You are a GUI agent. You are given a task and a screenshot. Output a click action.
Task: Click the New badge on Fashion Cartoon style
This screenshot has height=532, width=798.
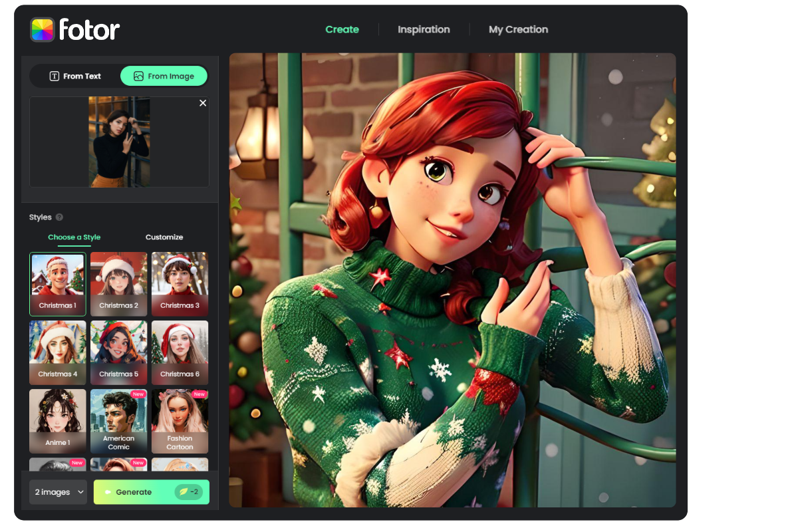coord(199,394)
